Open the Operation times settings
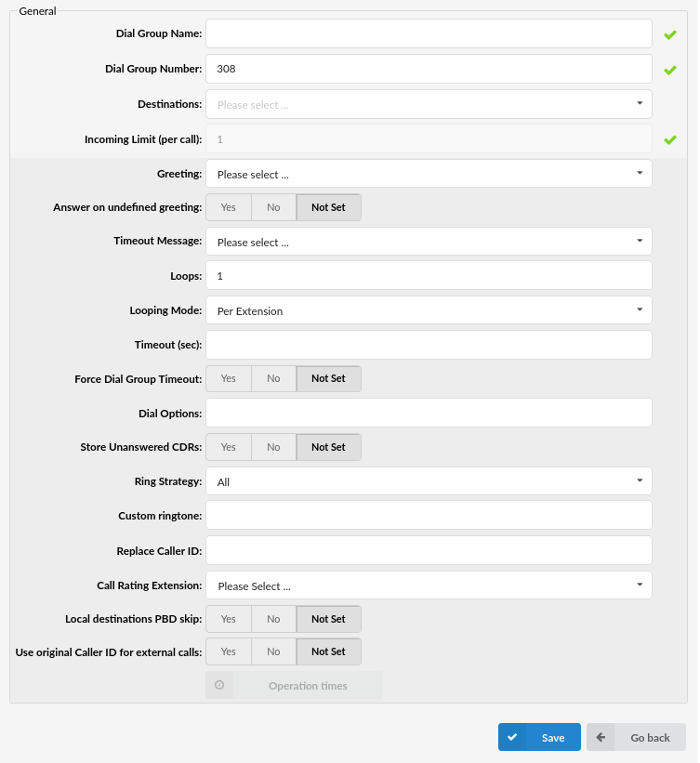The image size is (700, 763). [294, 685]
